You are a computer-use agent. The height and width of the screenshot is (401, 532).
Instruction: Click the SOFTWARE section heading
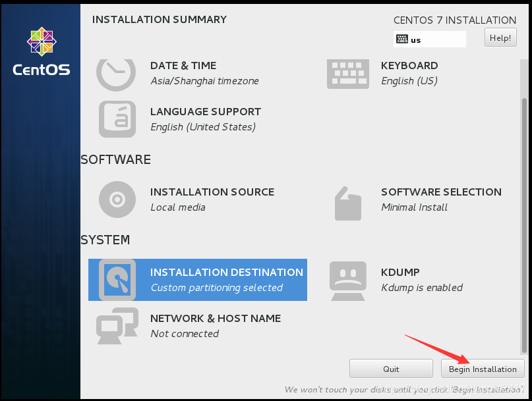[x=116, y=159]
